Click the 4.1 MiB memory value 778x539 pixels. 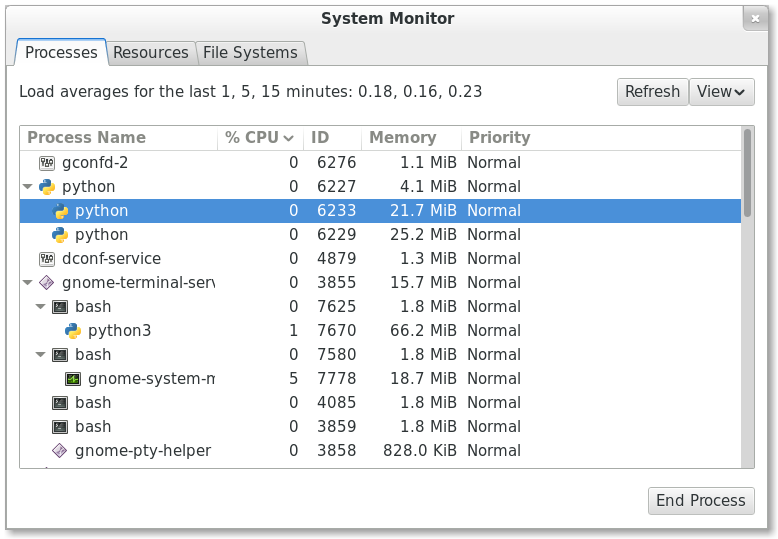click(x=428, y=187)
